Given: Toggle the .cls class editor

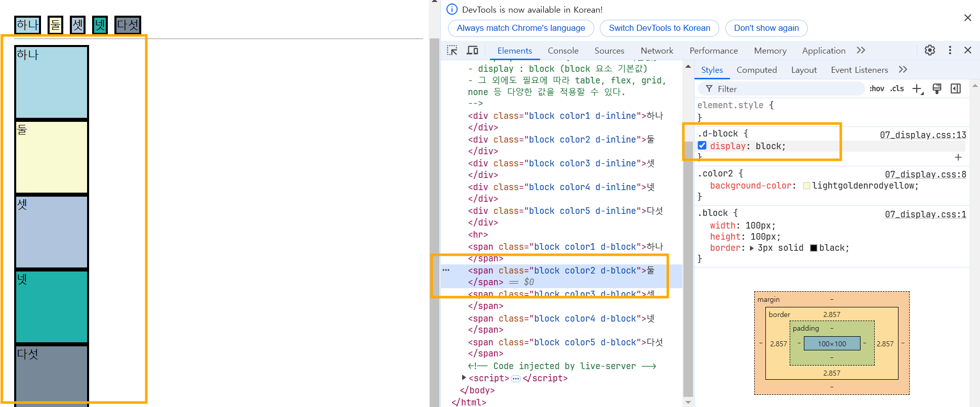Looking at the screenshot, I should point(897,88).
